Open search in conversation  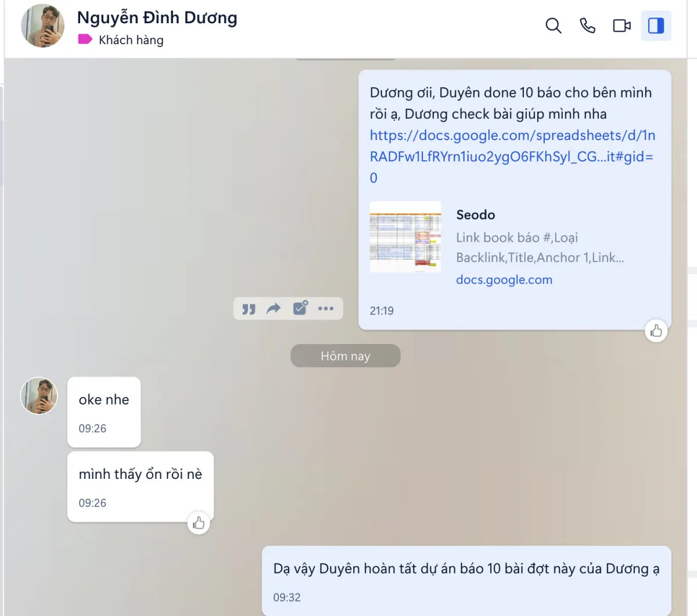tap(554, 26)
